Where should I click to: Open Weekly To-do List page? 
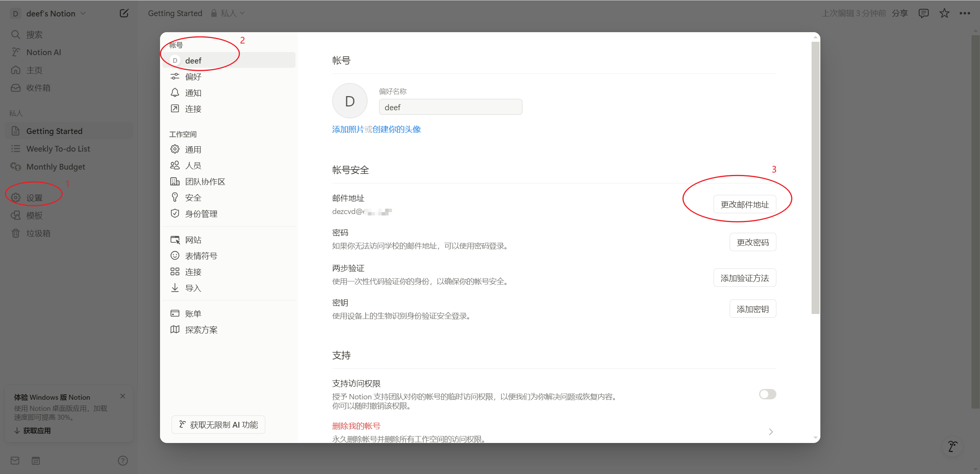tap(69, 149)
